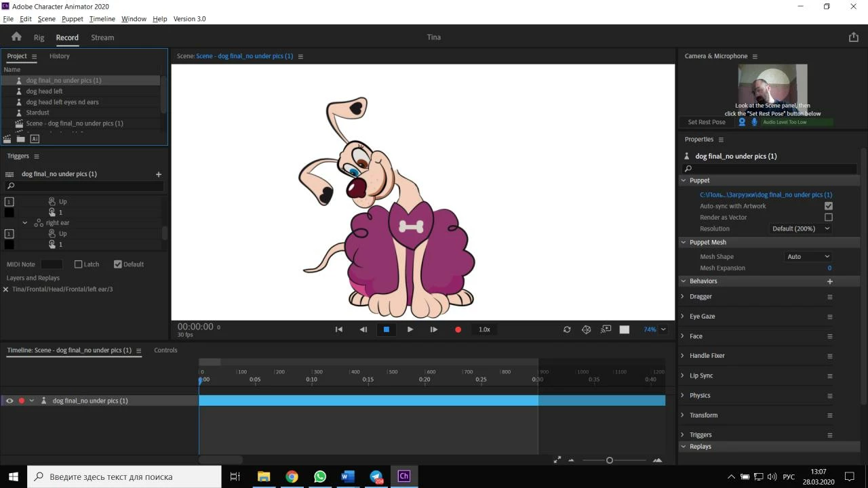Viewport: 868px width, 488px height.
Task: Open the Triggers panel menu
Action: pos(37,157)
